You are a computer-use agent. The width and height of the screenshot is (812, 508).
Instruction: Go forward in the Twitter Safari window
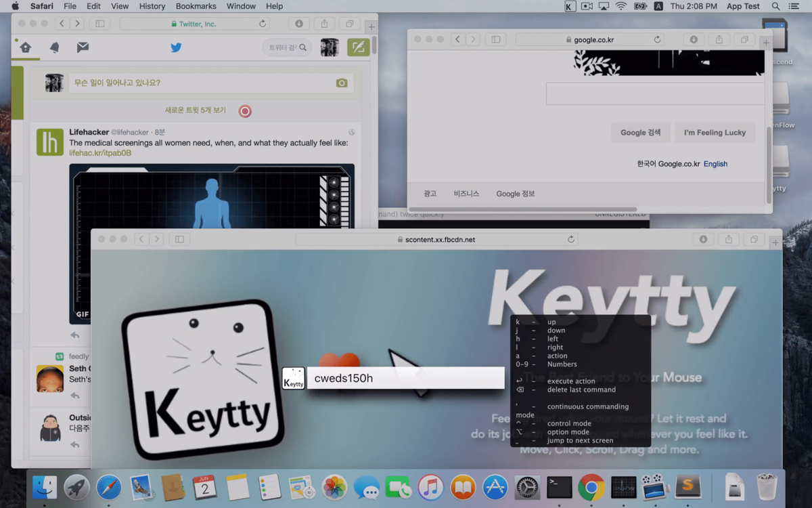(x=77, y=24)
